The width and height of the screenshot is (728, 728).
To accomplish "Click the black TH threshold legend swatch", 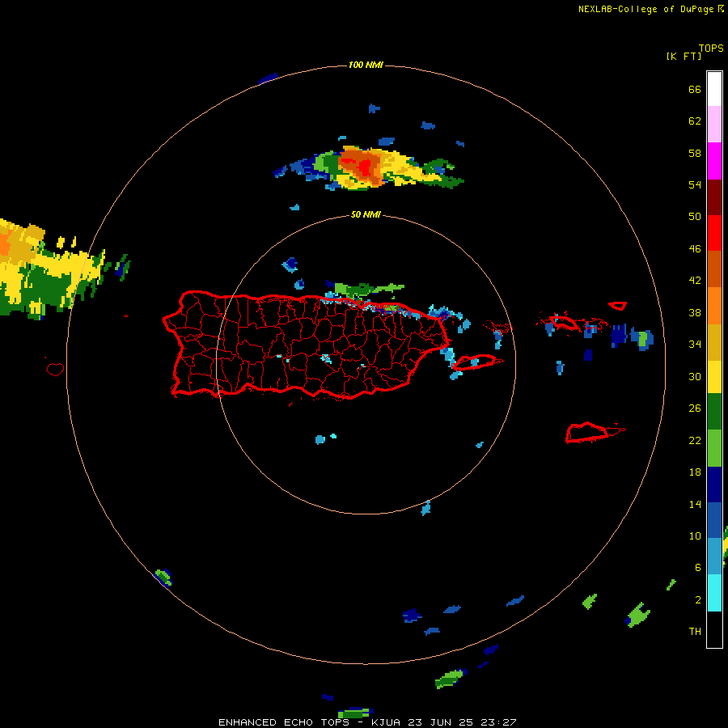I will [x=714, y=629].
